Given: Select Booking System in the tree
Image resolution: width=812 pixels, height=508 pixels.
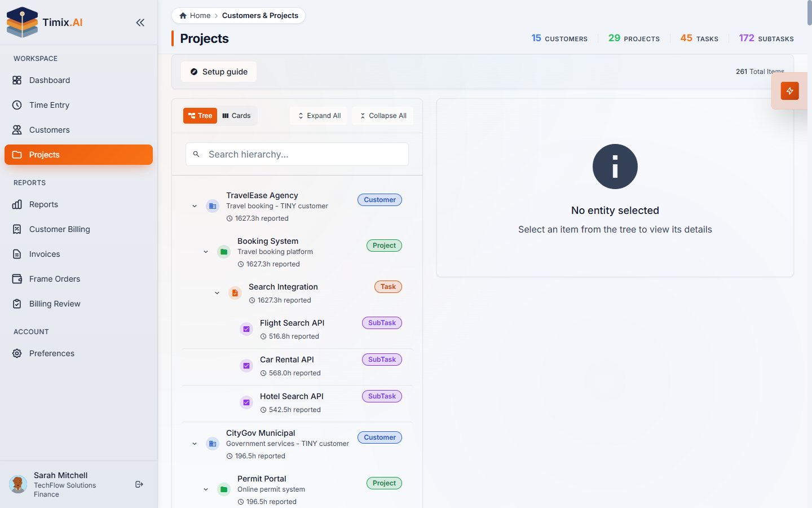Looking at the screenshot, I should 268,241.
